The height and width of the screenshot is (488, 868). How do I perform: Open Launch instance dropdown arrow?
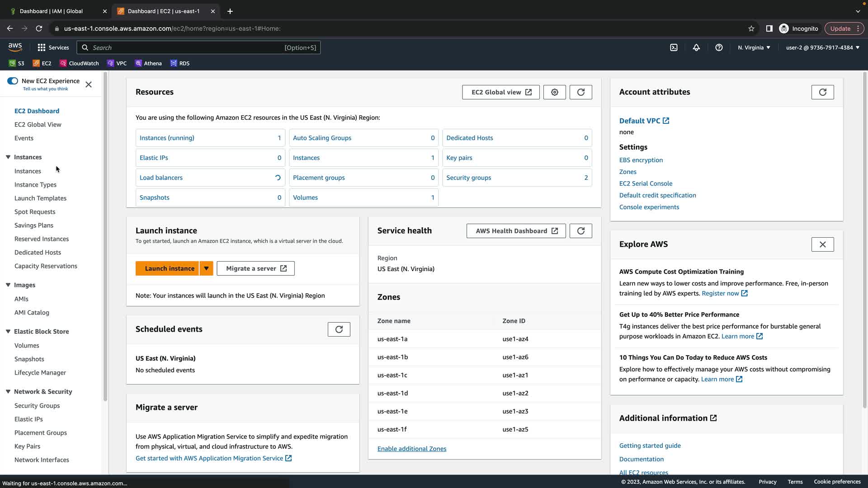pos(206,268)
